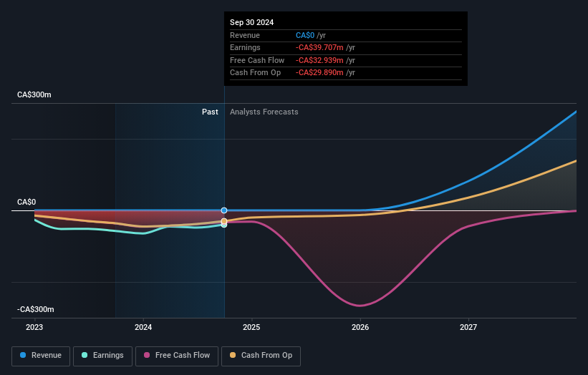Screen dimensions: 588x375
Task: Toggle the Earnings legend series
Action: [102, 356]
